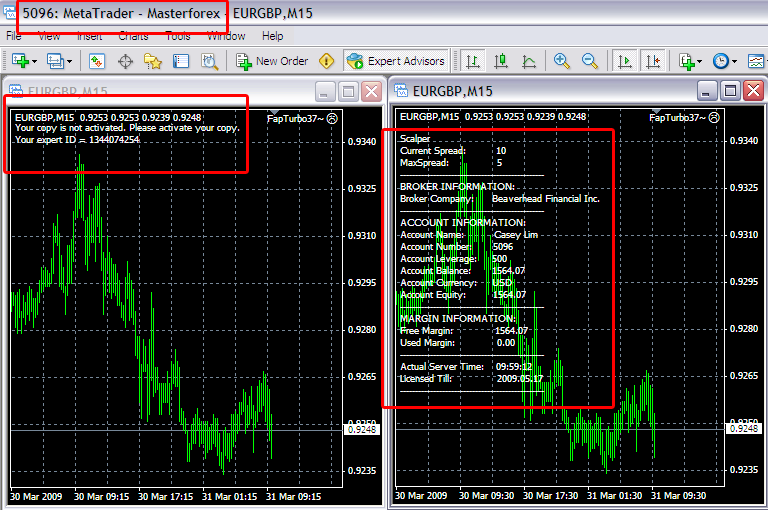Switch chart to candlesticks mode
This screenshot has width=768, height=510.
tap(501, 61)
